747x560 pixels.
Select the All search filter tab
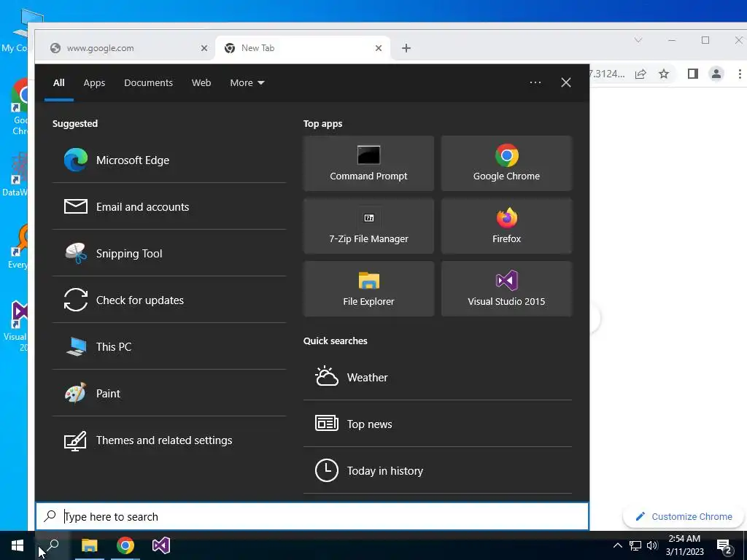[58, 83]
